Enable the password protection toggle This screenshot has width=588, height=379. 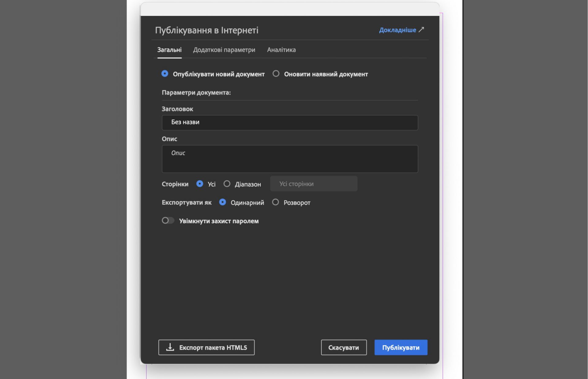(168, 221)
